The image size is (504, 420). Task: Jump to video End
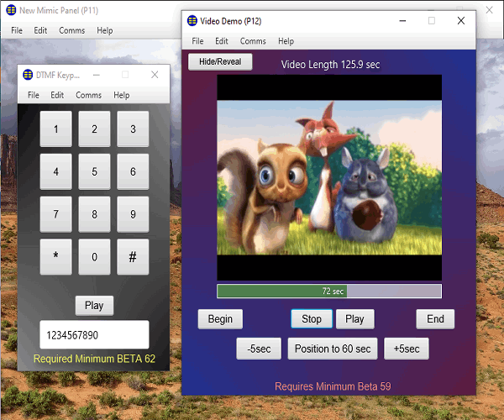(435, 319)
